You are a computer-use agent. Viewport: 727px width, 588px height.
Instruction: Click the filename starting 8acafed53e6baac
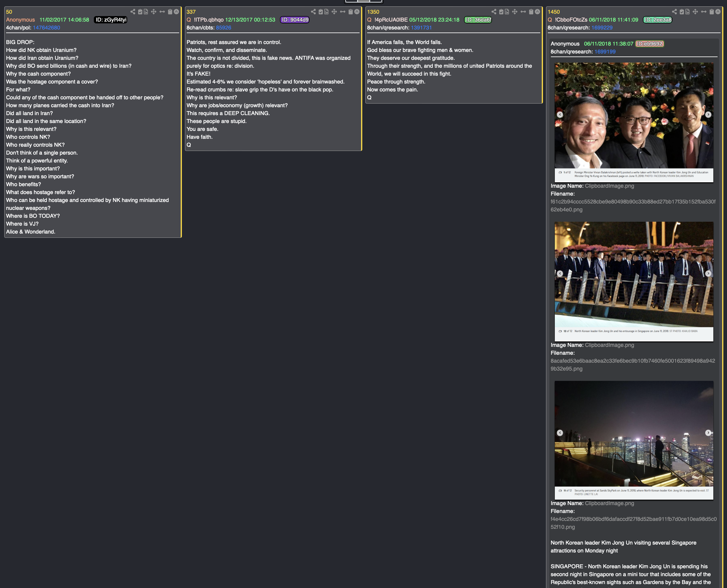[633, 365]
